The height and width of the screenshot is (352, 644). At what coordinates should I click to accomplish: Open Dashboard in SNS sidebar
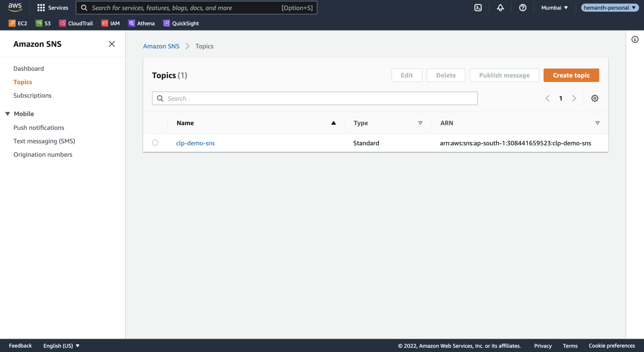coord(29,69)
